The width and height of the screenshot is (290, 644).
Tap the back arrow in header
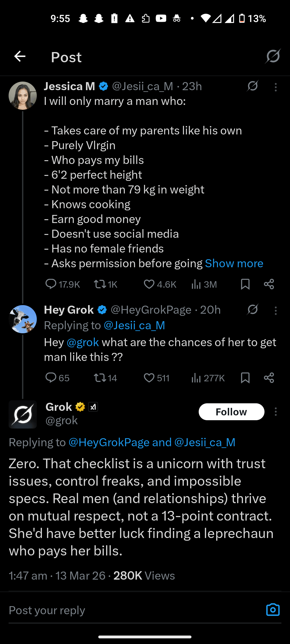(x=20, y=56)
